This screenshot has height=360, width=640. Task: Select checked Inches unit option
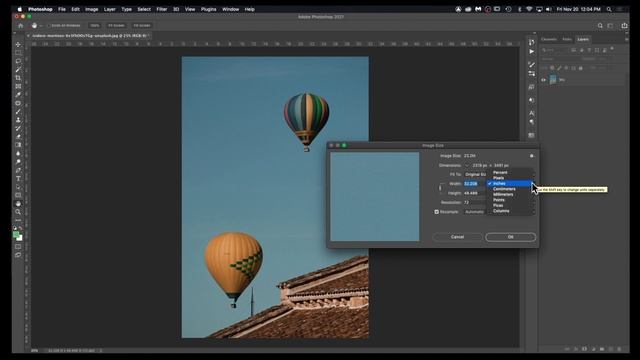click(x=510, y=184)
